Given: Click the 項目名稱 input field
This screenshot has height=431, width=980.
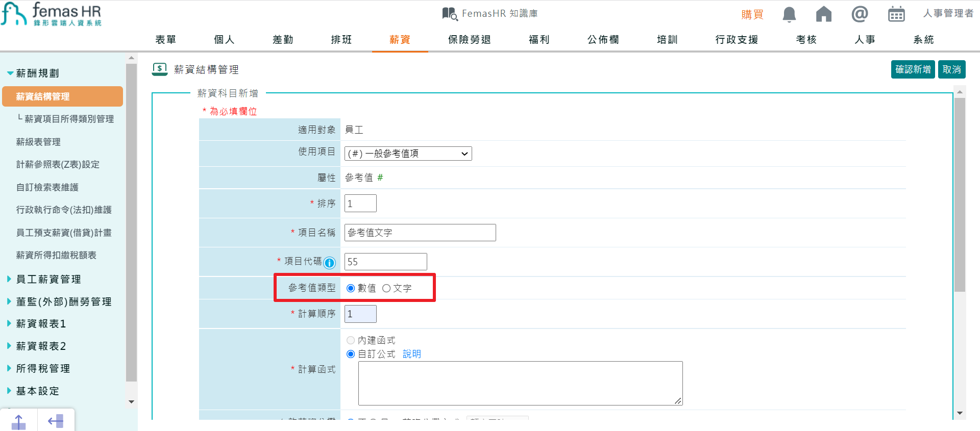Looking at the screenshot, I should click(420, 233).
